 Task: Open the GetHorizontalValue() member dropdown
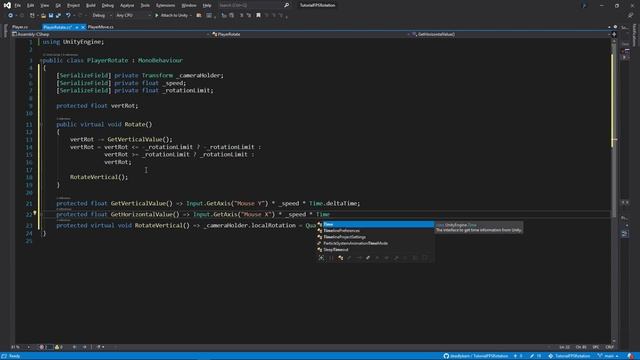click(511, 34)
